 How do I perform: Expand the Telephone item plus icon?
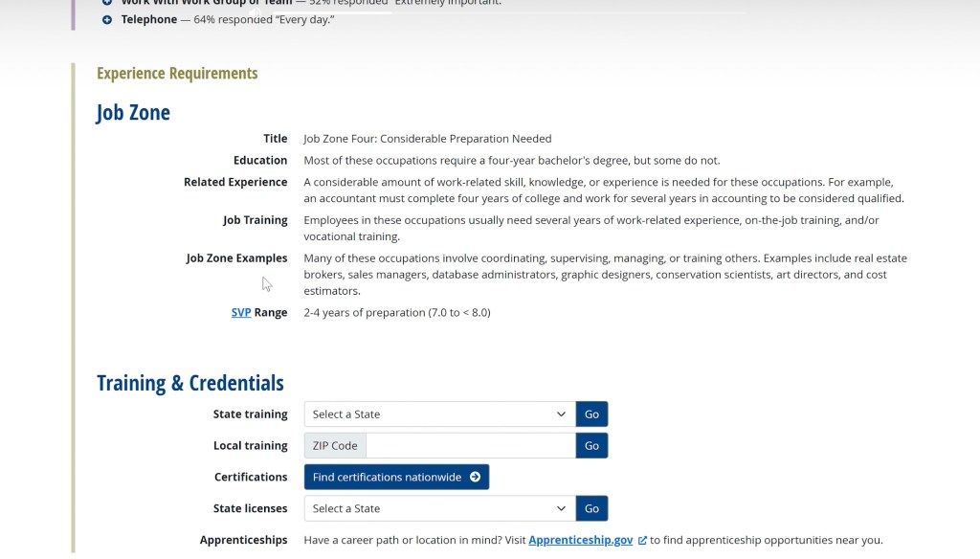(107, 20)
